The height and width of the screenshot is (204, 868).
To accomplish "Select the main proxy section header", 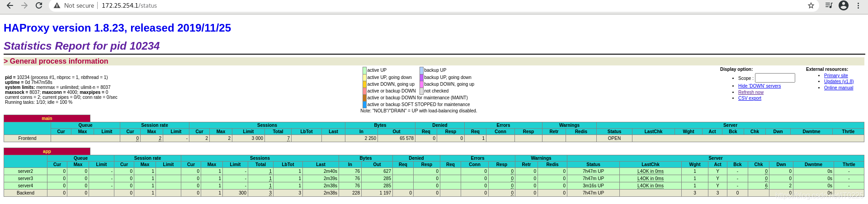I will 47,118.
